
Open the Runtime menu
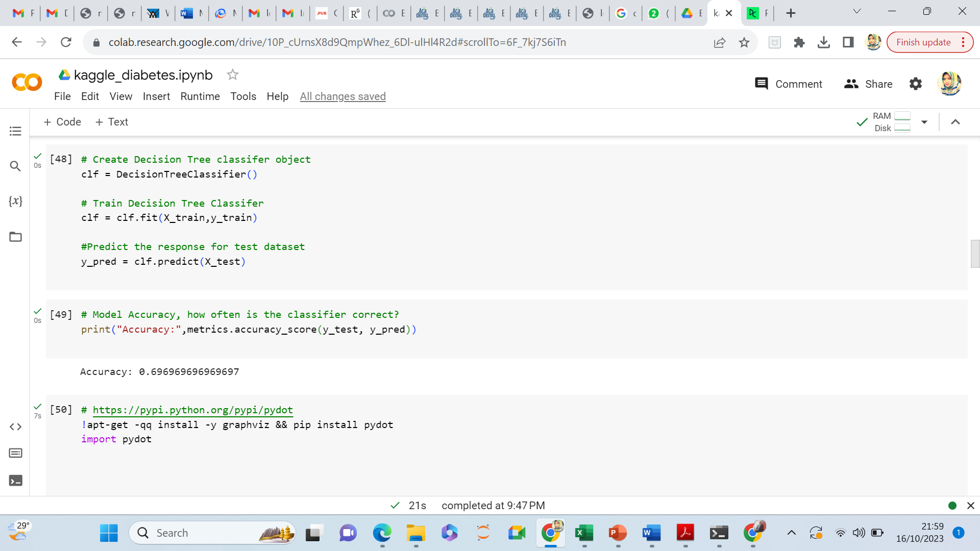point(200,96)
